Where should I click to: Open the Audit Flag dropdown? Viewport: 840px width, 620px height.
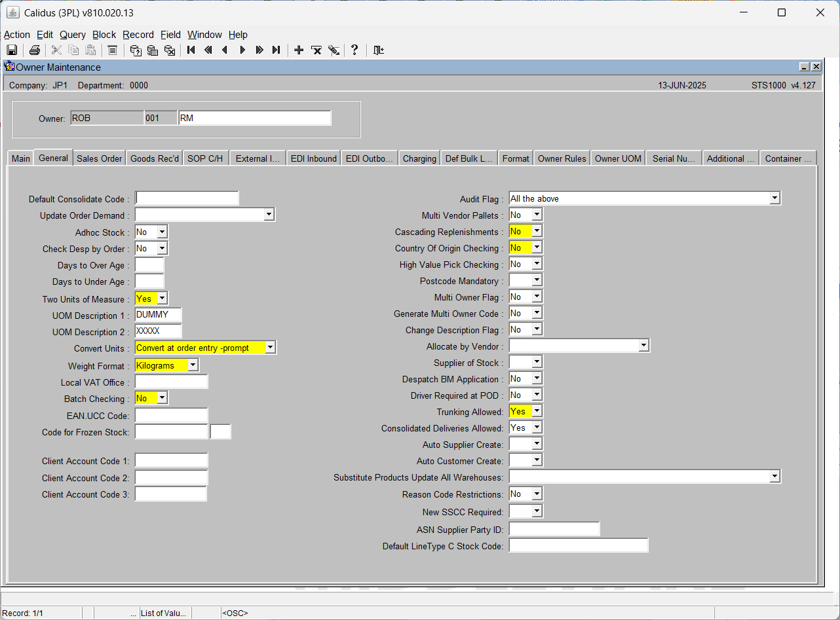coord(775,198)
